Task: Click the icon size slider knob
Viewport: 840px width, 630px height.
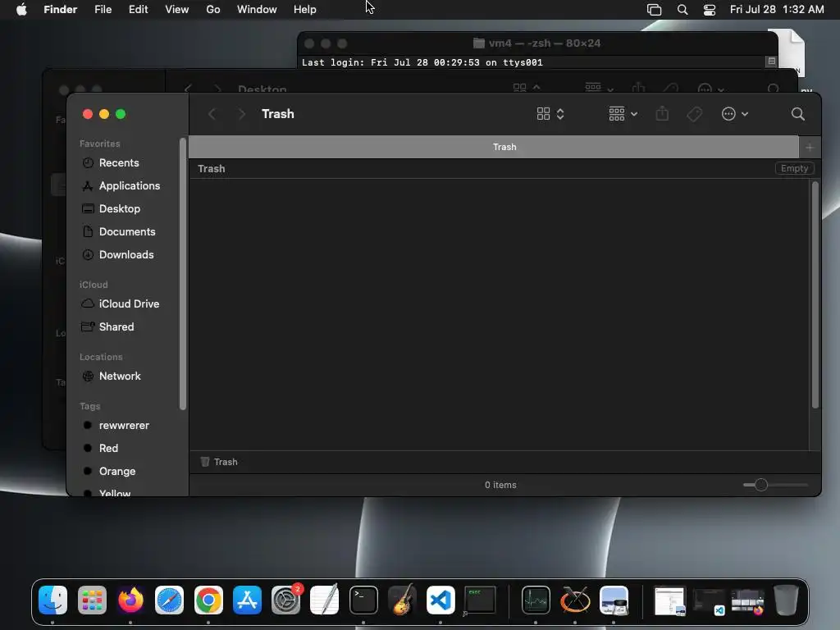Action: 760,485
